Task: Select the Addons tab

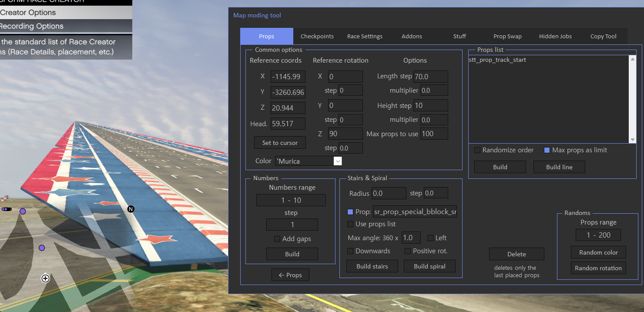Action: coord(412,36)
